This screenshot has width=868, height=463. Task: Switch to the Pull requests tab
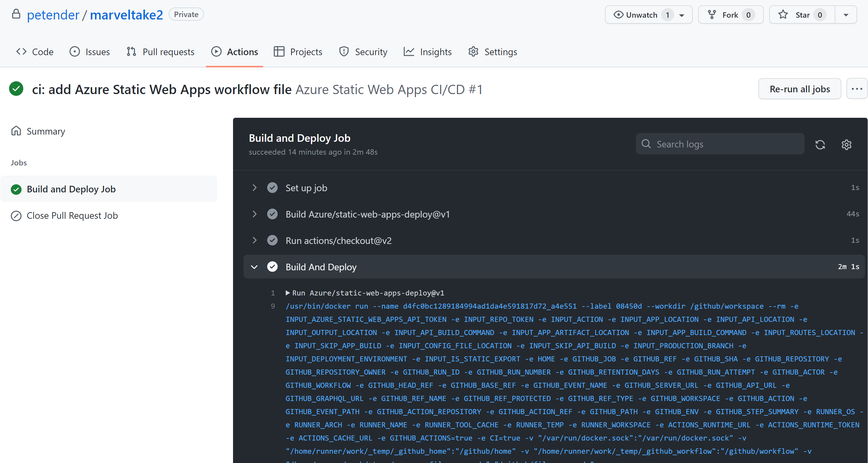click(x=161, y=52)
